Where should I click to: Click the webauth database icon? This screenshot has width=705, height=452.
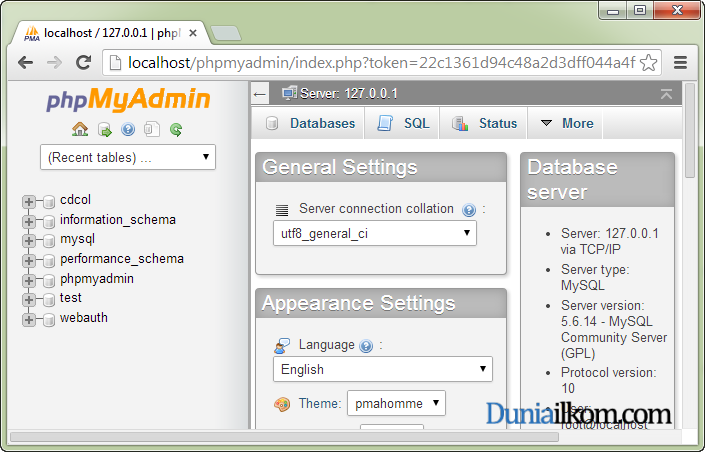tap(49, 320)
